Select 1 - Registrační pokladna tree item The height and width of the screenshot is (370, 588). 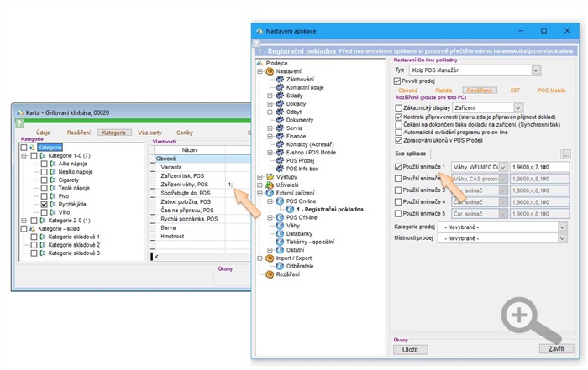tap(330, 210)
